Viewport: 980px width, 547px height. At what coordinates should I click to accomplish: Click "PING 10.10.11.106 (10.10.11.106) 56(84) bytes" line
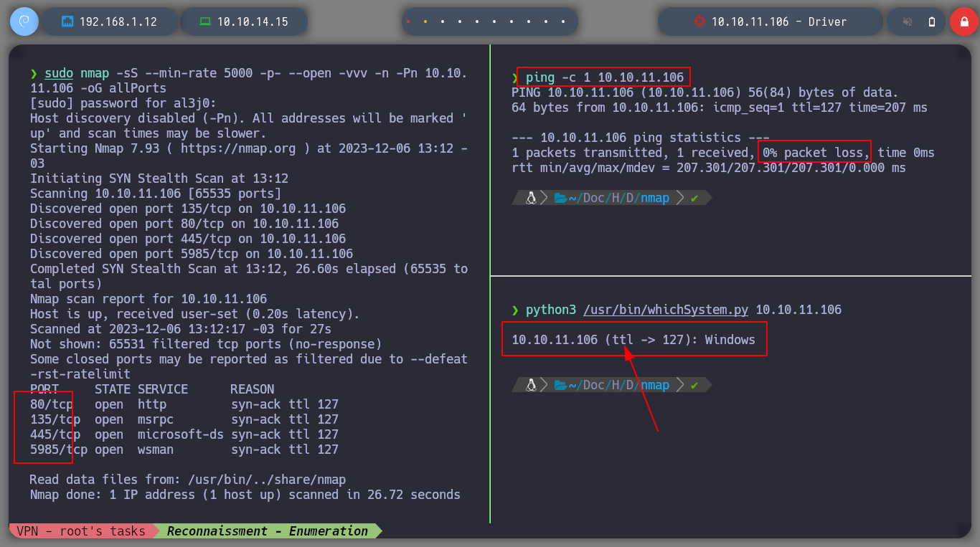[x=705, y=92]
